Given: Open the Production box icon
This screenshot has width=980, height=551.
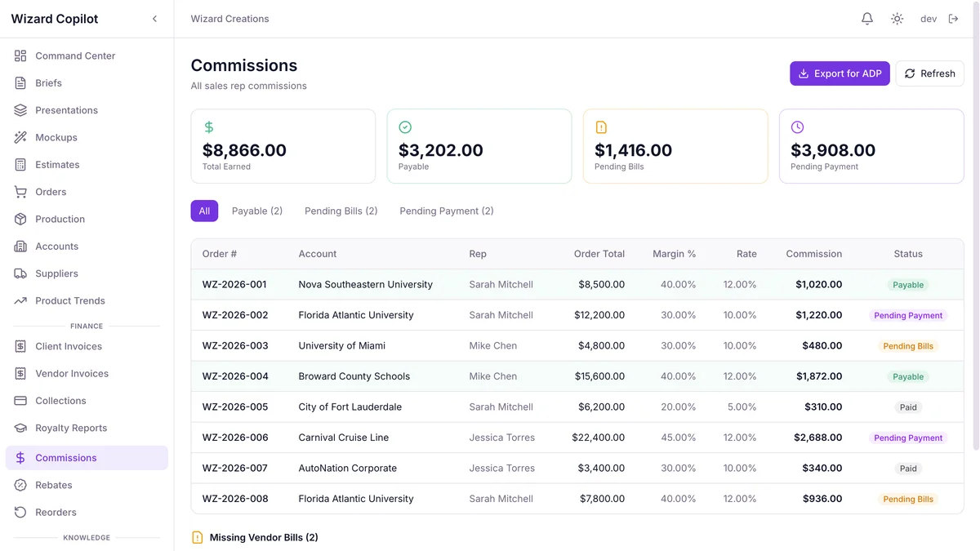Looking at the screenshot, I should [x=20, y=219].
